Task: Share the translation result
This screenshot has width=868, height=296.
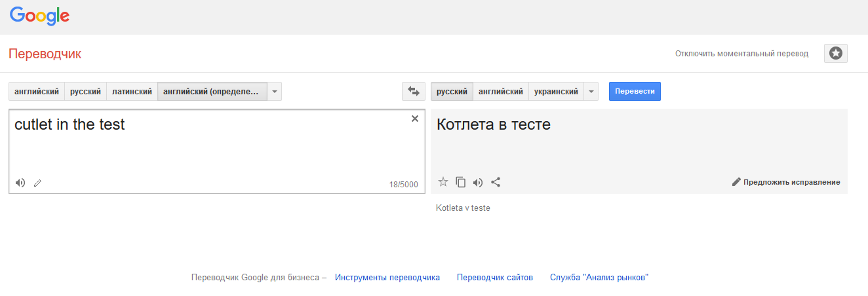Action: (x=496, y=182)
